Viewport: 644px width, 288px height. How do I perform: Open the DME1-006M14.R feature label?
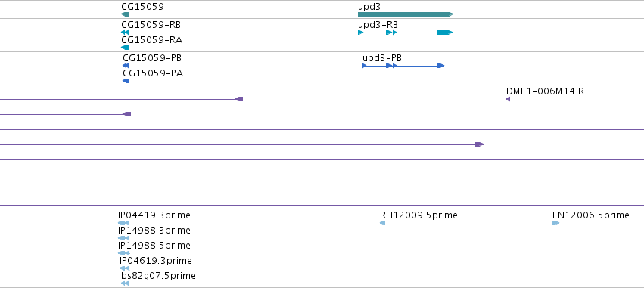545,91
